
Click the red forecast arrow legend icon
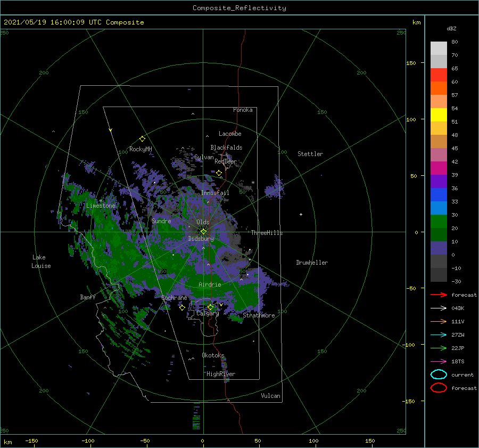(x=439, y=295)
